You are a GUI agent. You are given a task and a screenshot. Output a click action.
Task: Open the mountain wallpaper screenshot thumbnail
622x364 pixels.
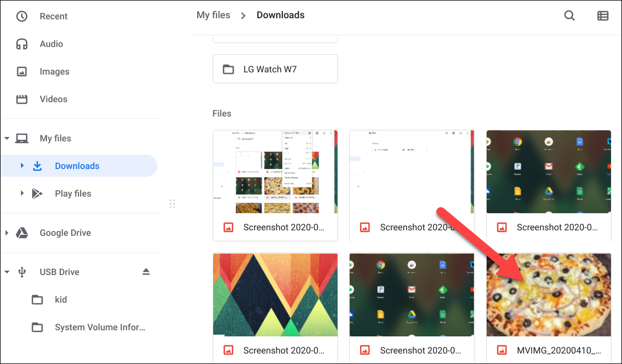[275, 294]
